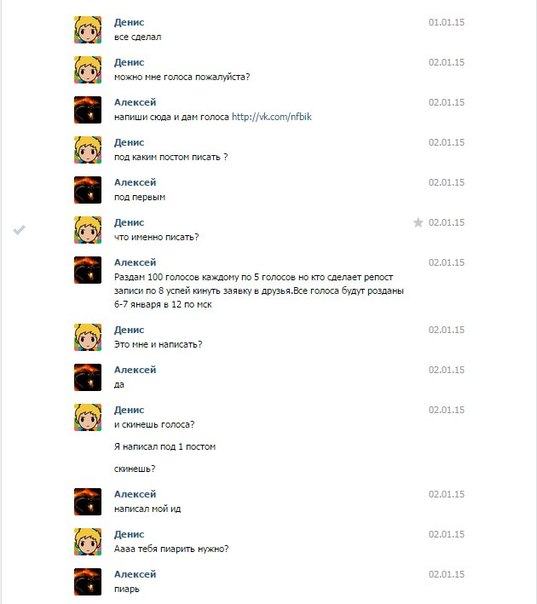This screenshot has width=537, height=604.
Task: Click the name Алексей above 'под первым'
Action: 135,183
